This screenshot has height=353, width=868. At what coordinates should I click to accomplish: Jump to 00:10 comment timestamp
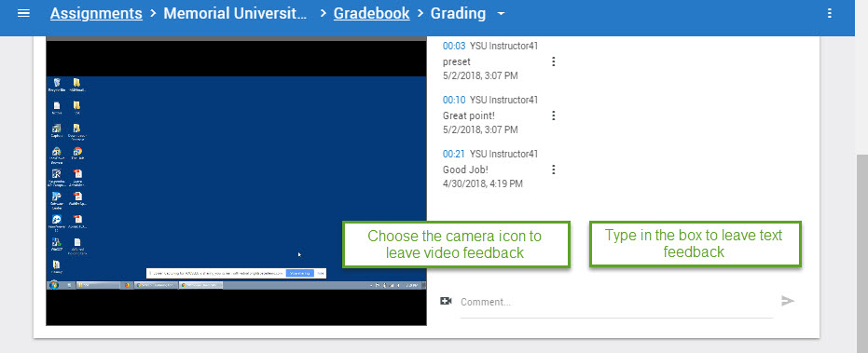454,101
